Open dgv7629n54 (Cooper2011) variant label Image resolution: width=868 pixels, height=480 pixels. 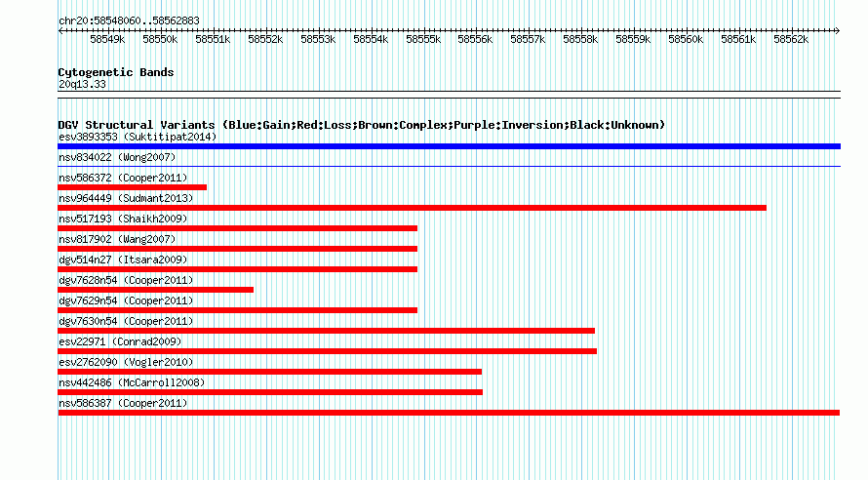[x=126, y=300]
